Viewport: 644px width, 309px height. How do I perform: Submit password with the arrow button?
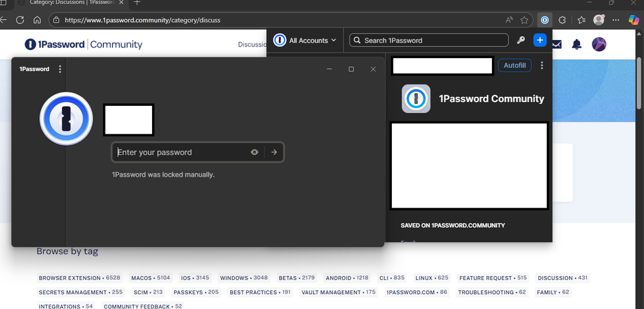[x=274, y=152]
